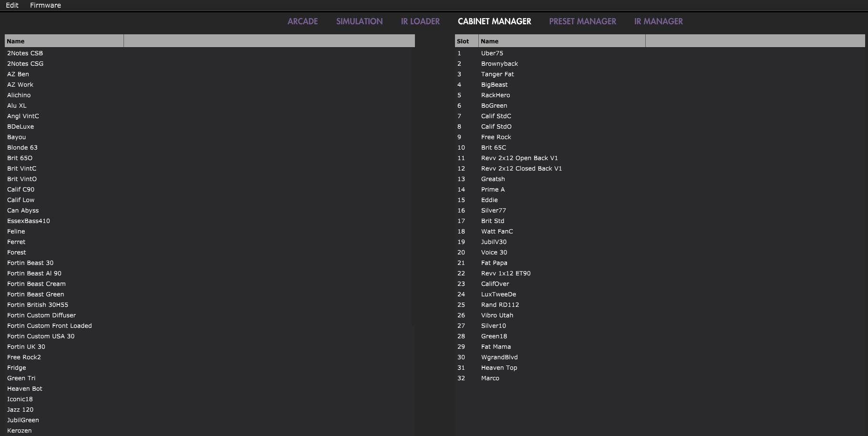Select 2Notes CSB cabinet in left list

tap(25, 53)
